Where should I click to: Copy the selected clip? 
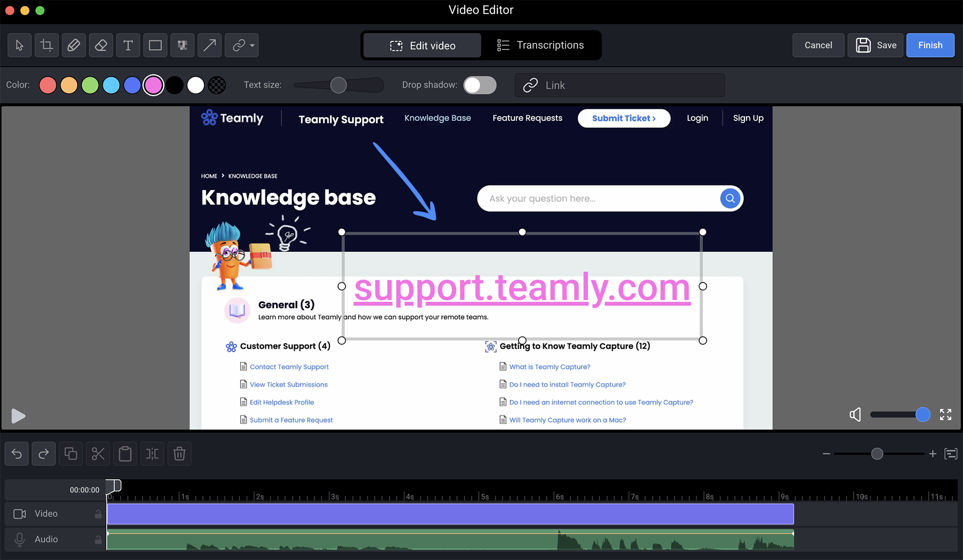(71, 454)
